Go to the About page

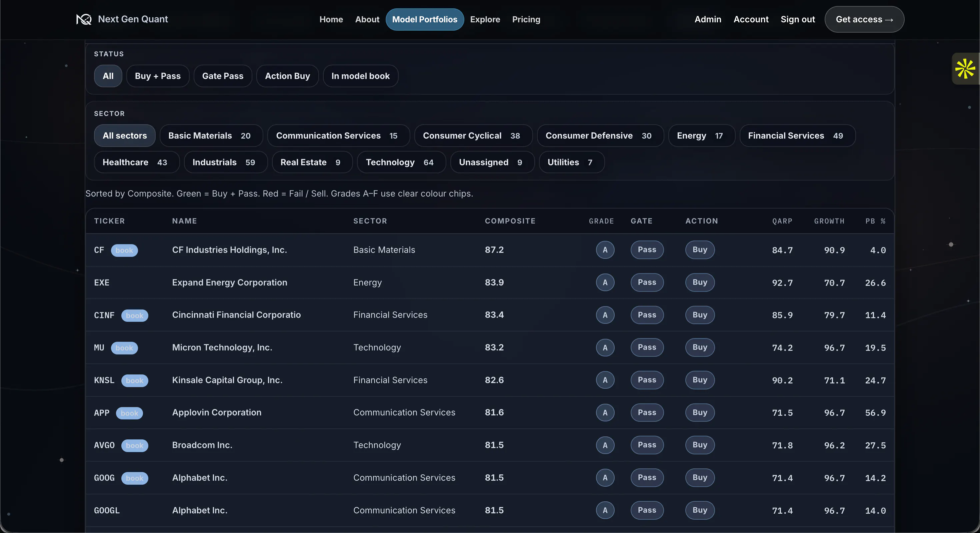(367, 19)
